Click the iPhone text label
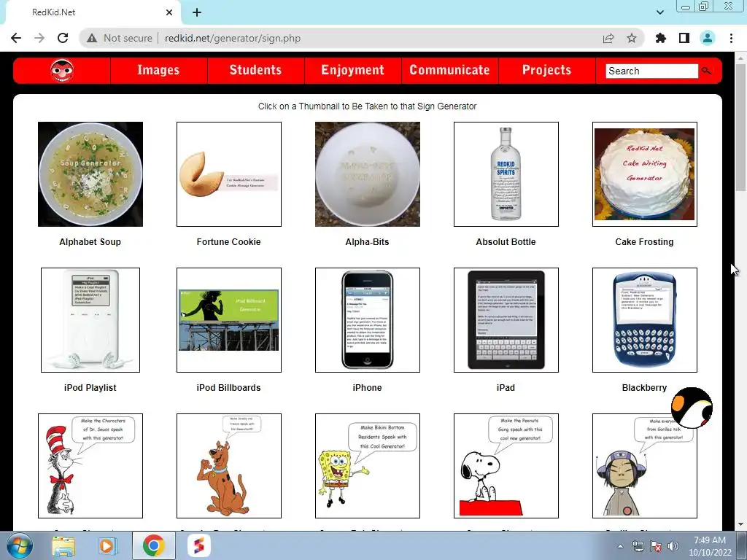Viewport: 747px width, 560px height. [368, 388]
